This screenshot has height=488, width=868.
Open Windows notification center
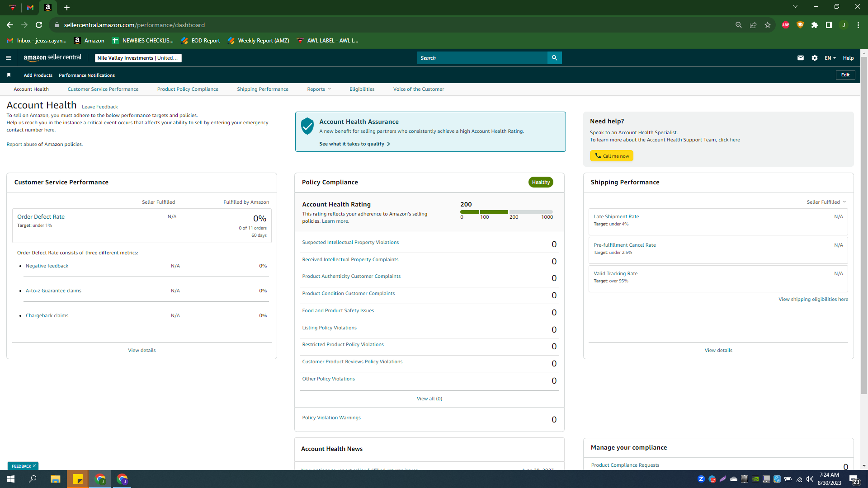click(x=854, y=479)
